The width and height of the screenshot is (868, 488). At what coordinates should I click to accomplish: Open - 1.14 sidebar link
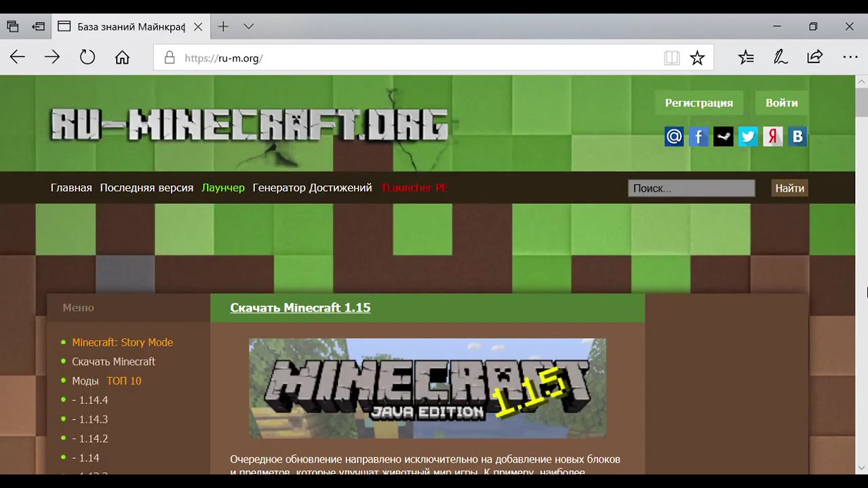coord(85,457)
